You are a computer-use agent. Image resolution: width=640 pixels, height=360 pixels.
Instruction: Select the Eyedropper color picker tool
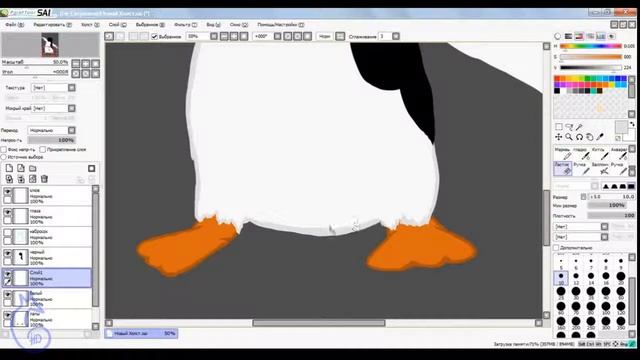tap(600, 137)
